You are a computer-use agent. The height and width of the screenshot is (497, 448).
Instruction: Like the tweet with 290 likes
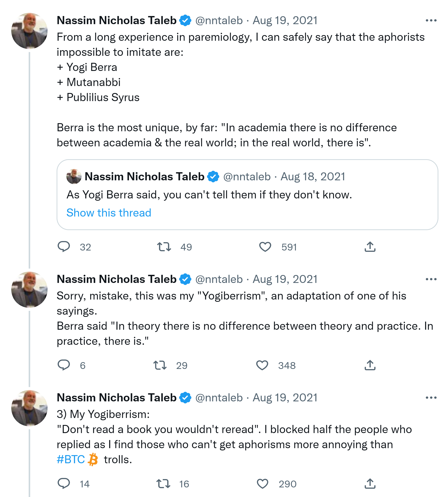tap(262, 483)
